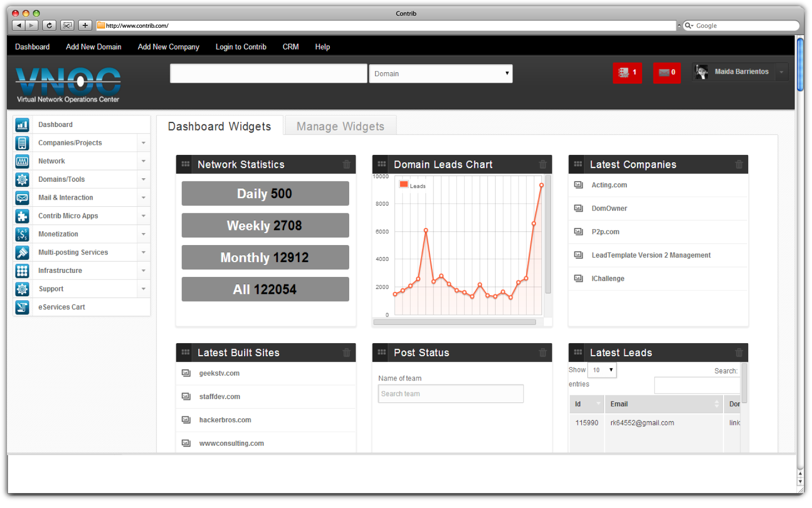The image size is (812, 508).
Task: Click the Network Statistics grid handle icon
Action: [x=185, y=164]
